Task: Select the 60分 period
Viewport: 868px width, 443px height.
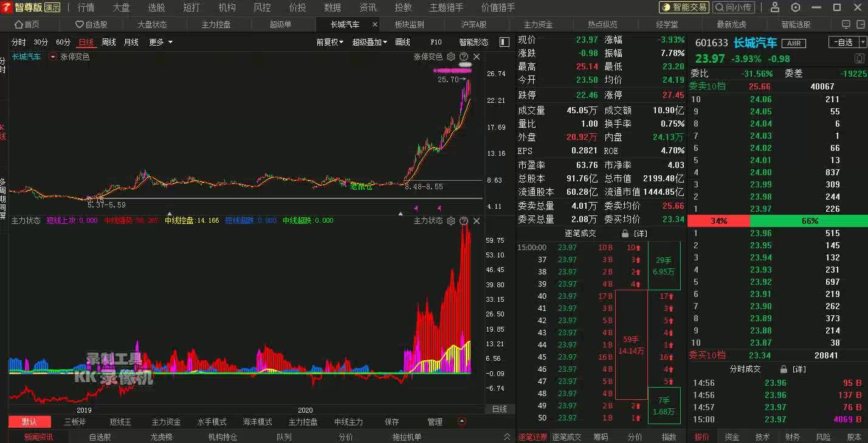Action: [63, 42]
